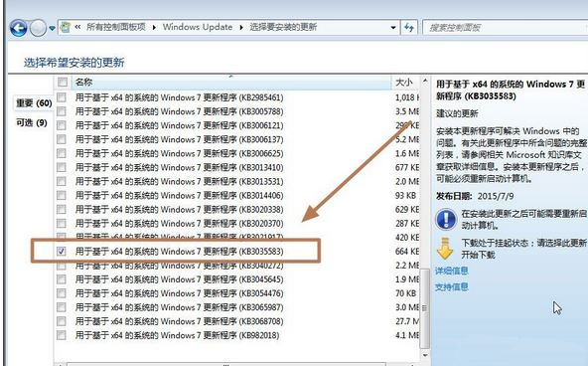Image resolution: width=588 pixels, height=366 pixels.
Task: Check the KB3065987 update checkbox
Action: [62, 307]
